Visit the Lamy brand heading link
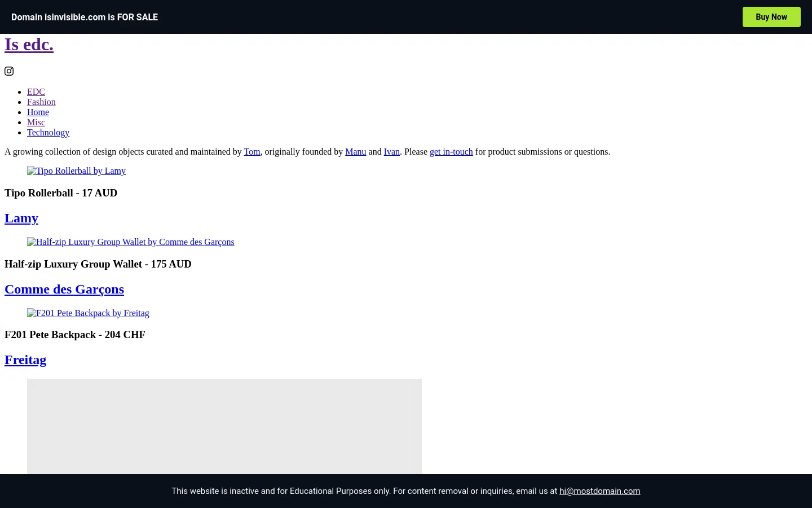Viewport: 812px width, 508px height. click(21, 218)
